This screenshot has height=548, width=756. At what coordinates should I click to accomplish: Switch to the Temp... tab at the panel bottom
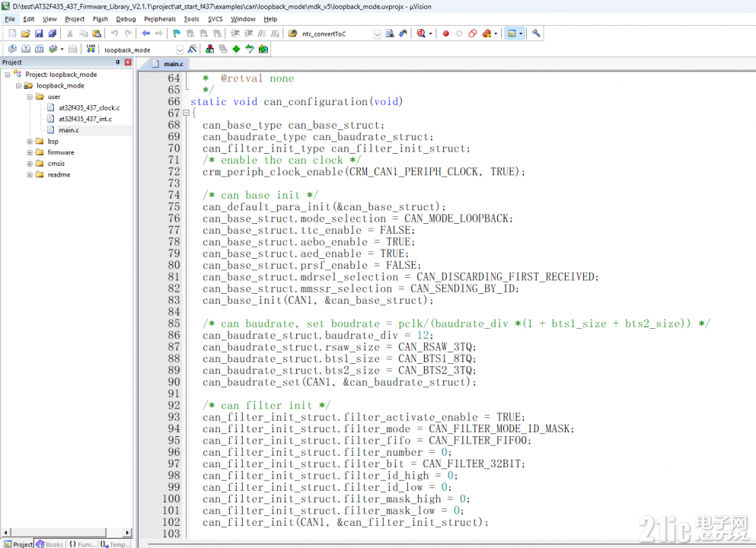[x=116, y=544]
